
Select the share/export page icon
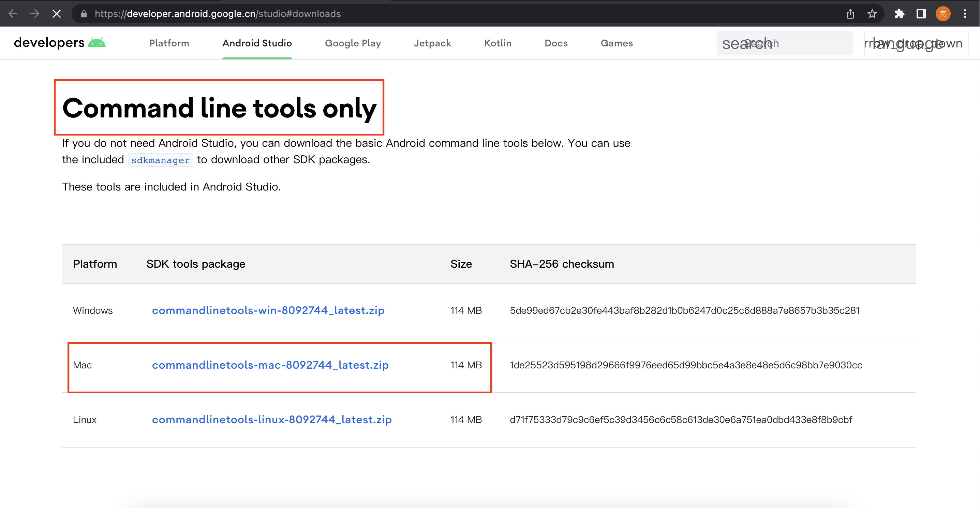pyautogui.click(x=851, y=14)
